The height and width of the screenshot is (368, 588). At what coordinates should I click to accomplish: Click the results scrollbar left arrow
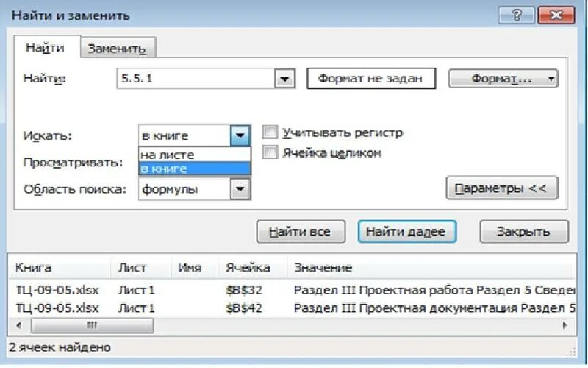pyautogui.click(x=19, y=325)
